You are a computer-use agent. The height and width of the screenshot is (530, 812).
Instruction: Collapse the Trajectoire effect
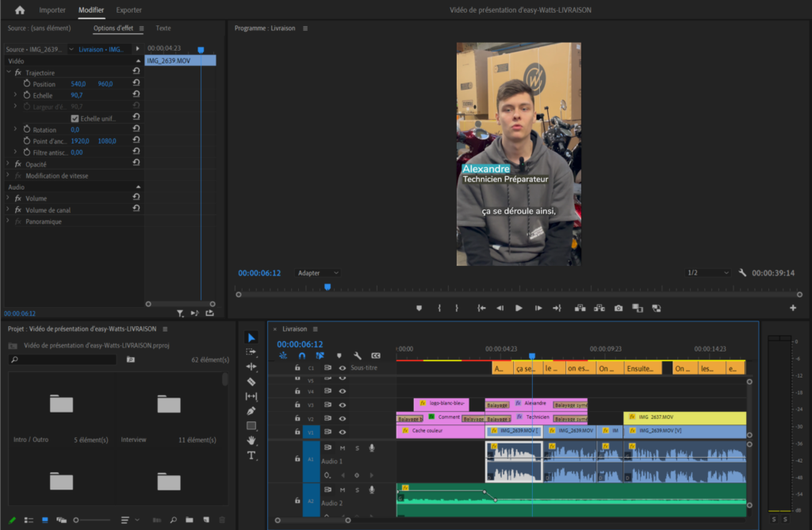8,72
